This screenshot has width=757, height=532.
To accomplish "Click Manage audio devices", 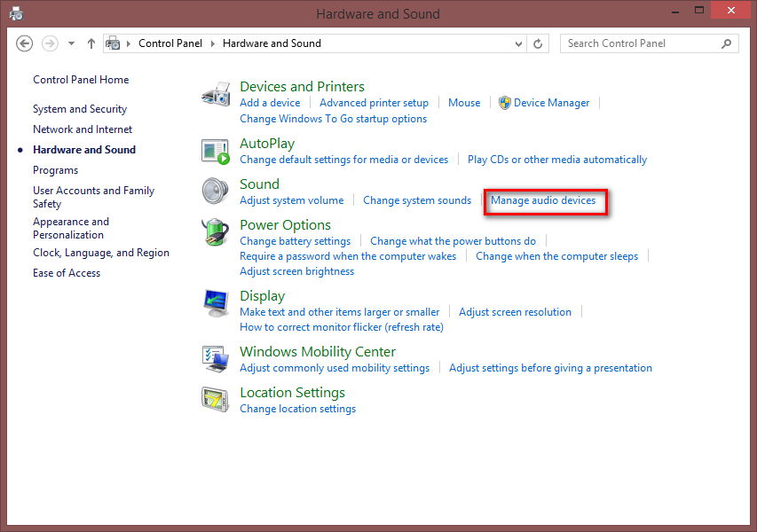I will pos(543,200).
